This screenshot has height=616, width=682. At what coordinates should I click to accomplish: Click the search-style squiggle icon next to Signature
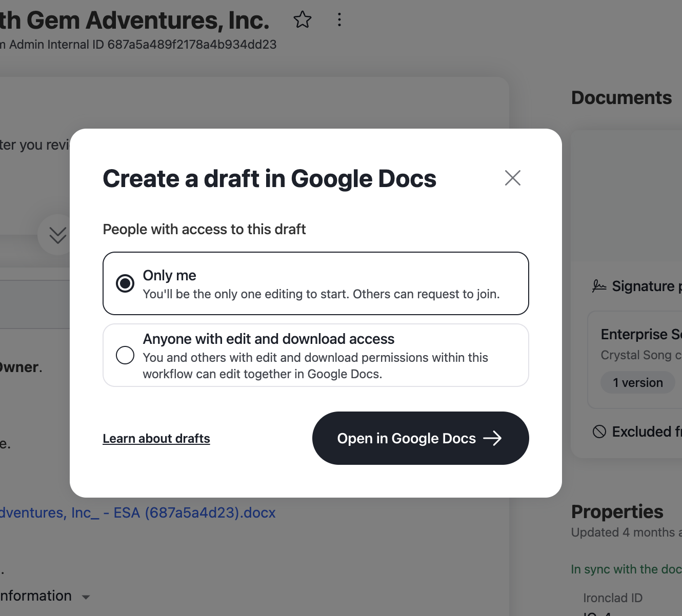pos(598,286)
